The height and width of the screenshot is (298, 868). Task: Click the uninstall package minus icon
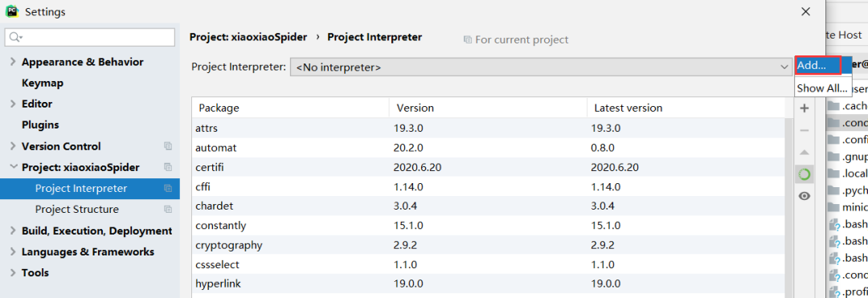(x=805, y=130)
